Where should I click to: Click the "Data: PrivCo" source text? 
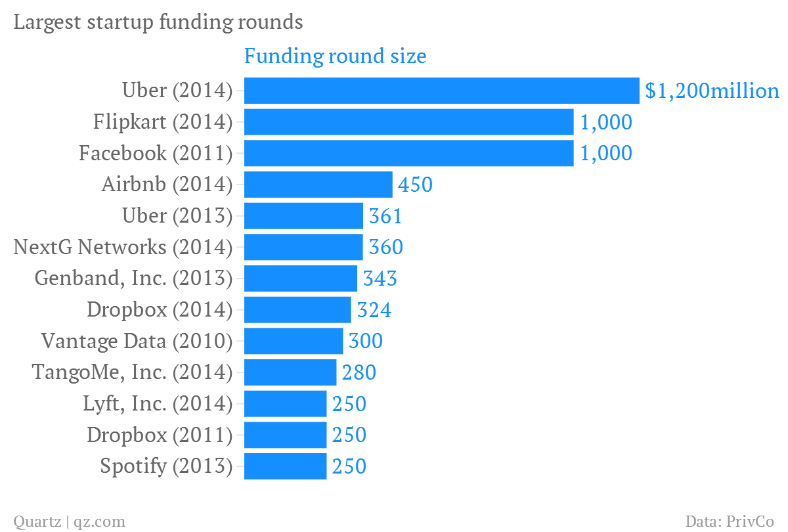[x=729, y=521]
